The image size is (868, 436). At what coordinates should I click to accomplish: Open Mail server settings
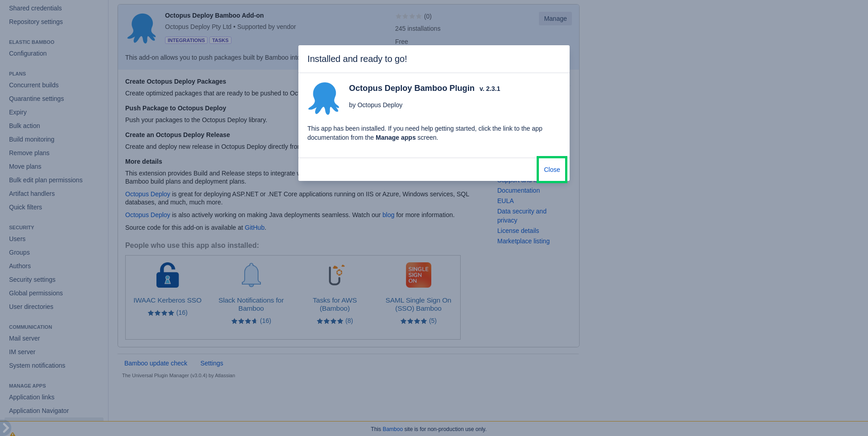click(24, 338)
